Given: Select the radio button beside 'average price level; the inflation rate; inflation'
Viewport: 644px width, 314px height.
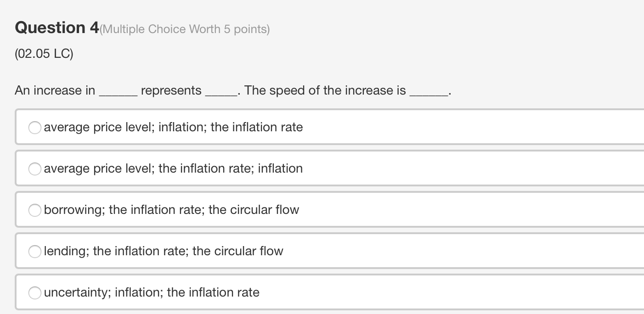Looking at the screenshot, I should coord(34,169).
